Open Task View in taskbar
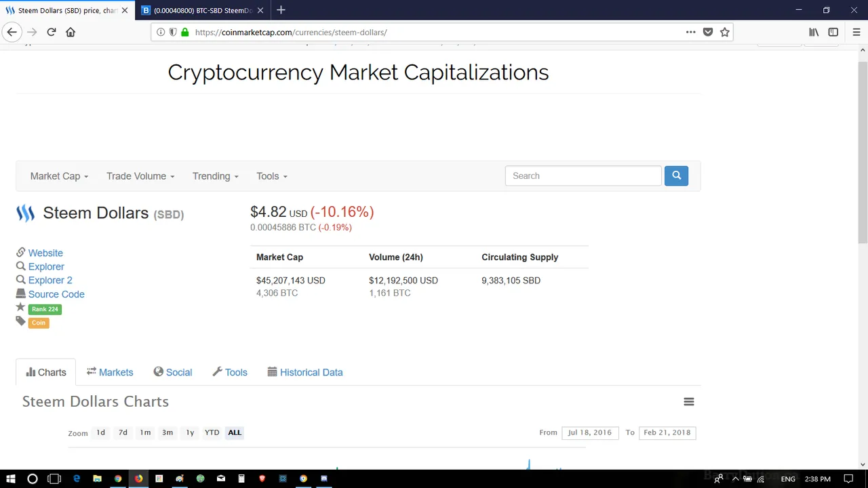The height and width of the screenshot is (488, 868). (x=54, y=479)
